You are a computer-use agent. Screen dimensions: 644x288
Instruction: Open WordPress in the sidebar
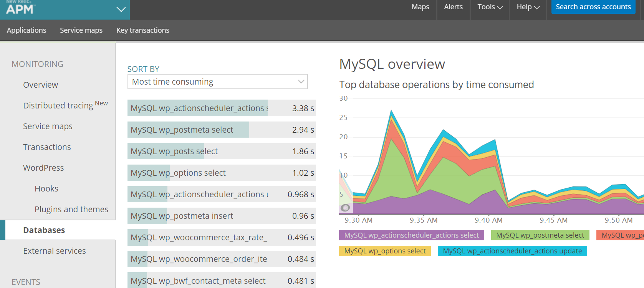43,168
